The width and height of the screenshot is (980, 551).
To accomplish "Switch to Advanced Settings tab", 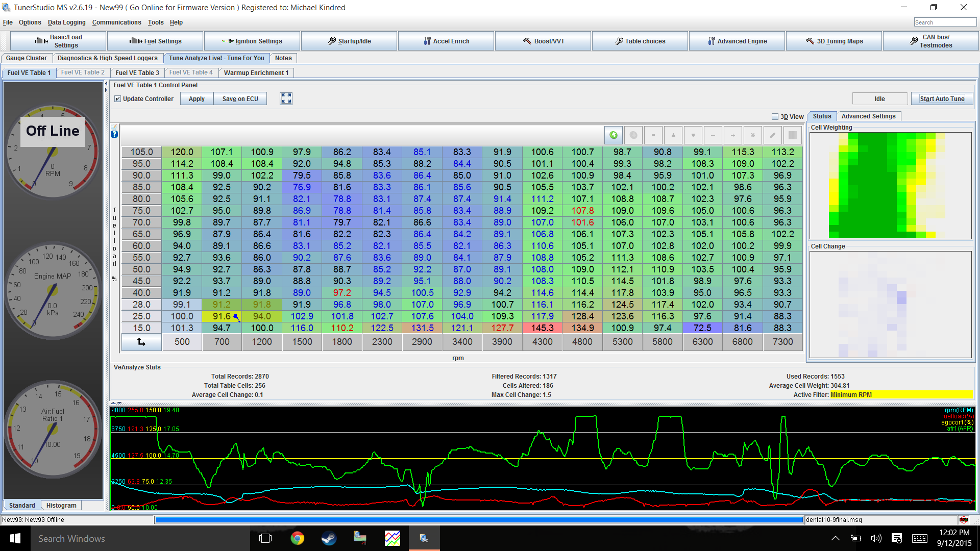I will pyautogui.click(x=868, y=116).
